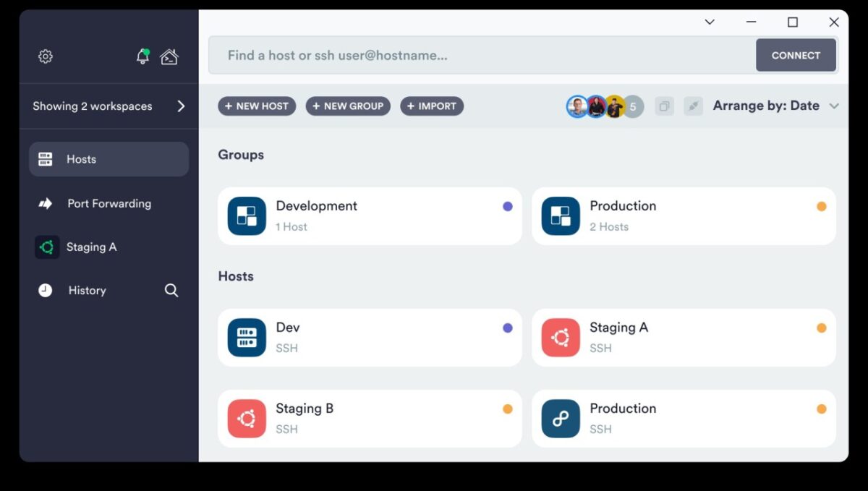
Task: Click the History search magnifier icon
Action: point(171,290)
